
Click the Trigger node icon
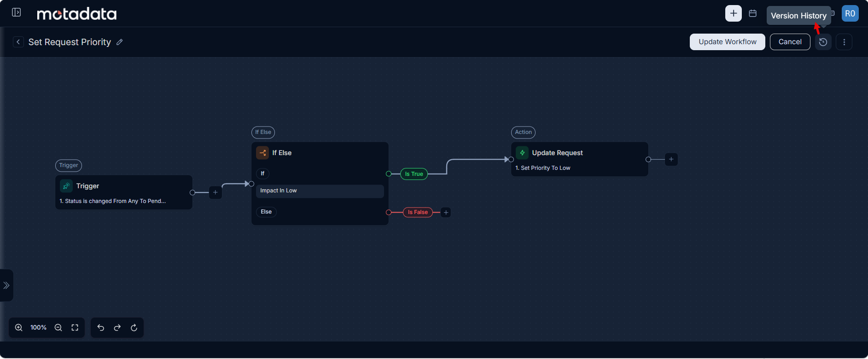pos(66,186)
